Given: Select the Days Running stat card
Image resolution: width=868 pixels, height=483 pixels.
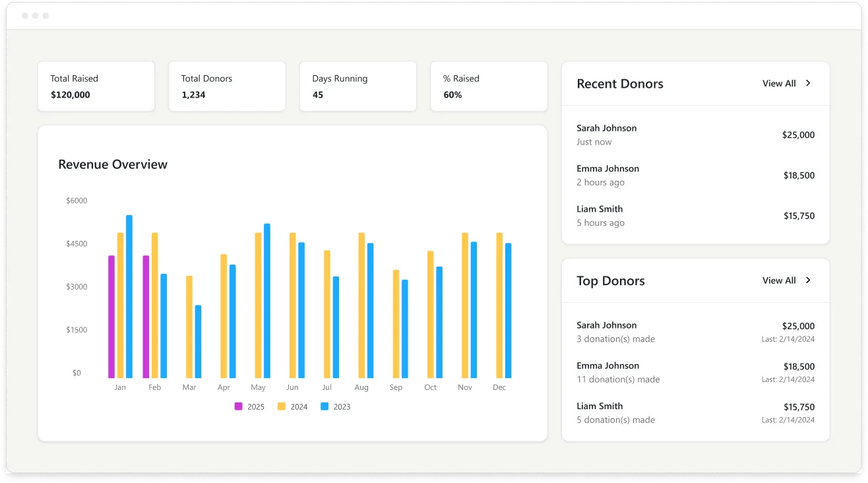Looking at the screenshot, I should coord(358,86).
